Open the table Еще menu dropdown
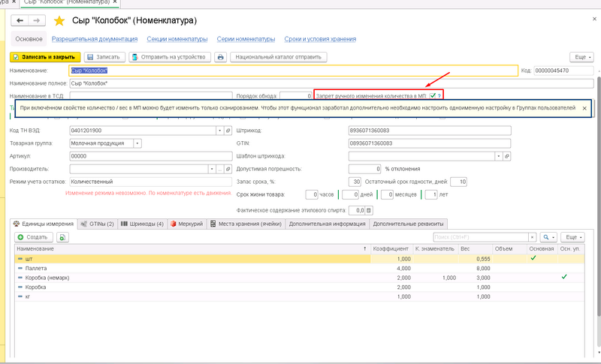Screen dimensions: 601x364 [x=572, y=237]
